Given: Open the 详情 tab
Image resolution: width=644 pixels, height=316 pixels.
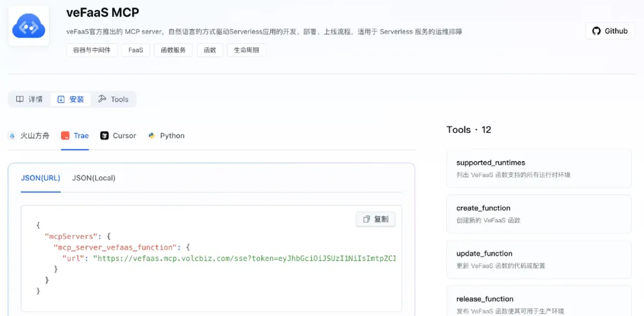Looking at the screenshot, I should 29,99.
